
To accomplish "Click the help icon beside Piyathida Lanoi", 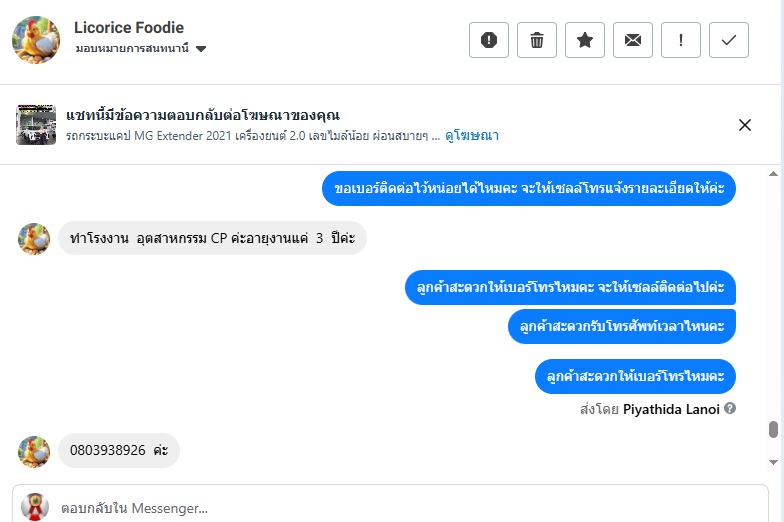I will pyautogui.click(x=730, y=409).
